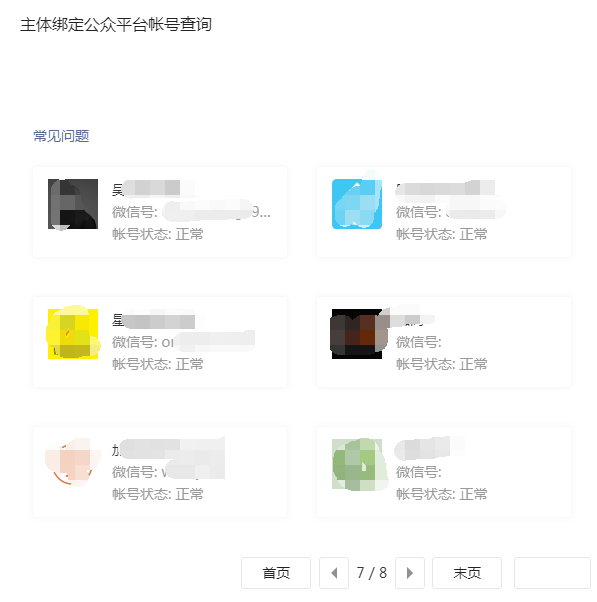Click the 主体绑定公众平台帐号查询 heading

(x=116, y=25)
